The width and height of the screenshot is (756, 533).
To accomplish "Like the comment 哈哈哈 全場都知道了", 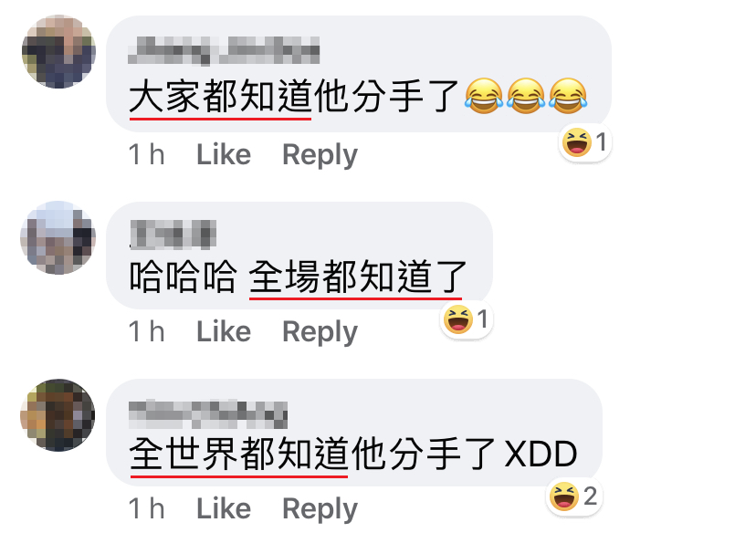I will pyautogui.click(x=224, y=331).
